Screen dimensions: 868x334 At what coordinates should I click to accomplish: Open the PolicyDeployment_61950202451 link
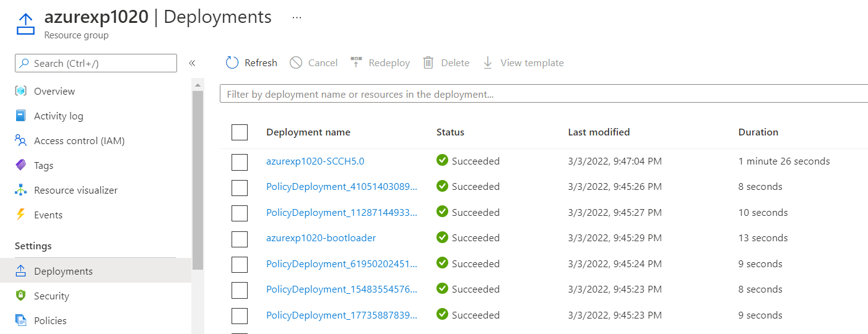click(342, 263)
